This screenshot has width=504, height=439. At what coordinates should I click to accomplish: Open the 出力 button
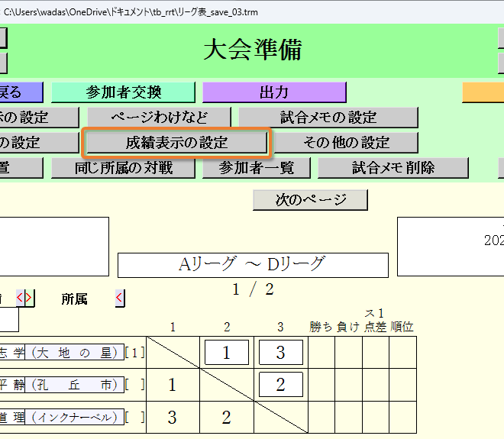pyautogui.click(x=274, y=92)
